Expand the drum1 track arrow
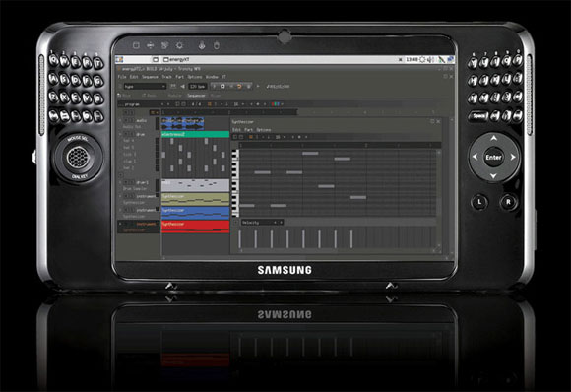The width and height of the screenshot is (571, 392). [120, 182]
